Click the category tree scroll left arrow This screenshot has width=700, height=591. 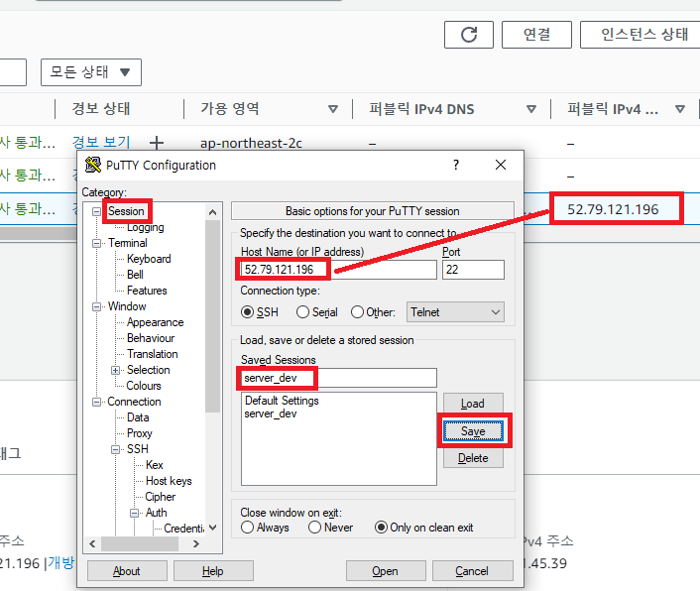(92, 543)
